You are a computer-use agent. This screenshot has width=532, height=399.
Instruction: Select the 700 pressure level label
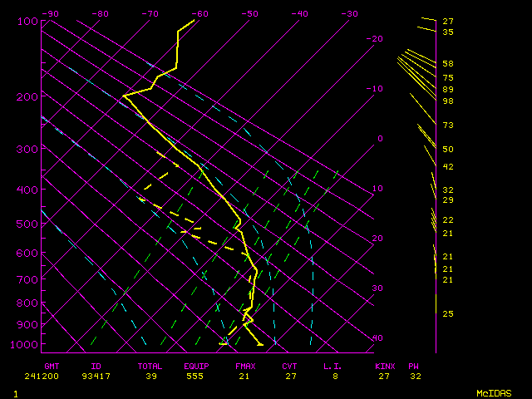click(27, 281)
